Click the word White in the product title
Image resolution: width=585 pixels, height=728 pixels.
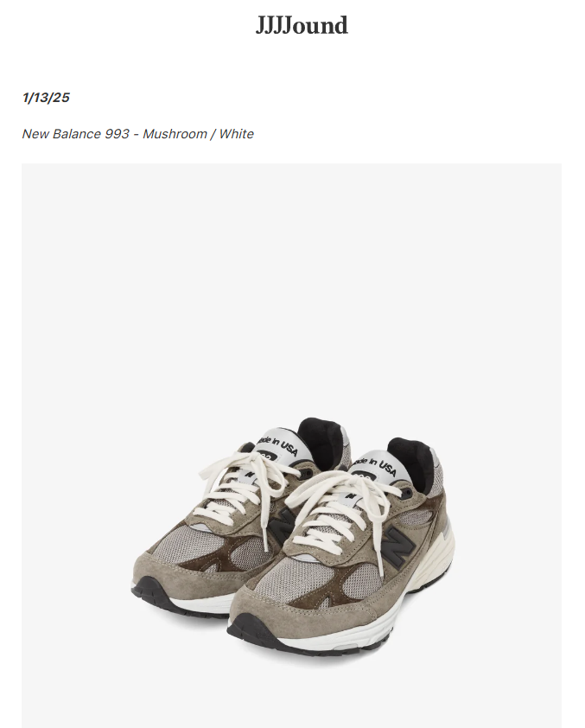[x=236, y=134]
